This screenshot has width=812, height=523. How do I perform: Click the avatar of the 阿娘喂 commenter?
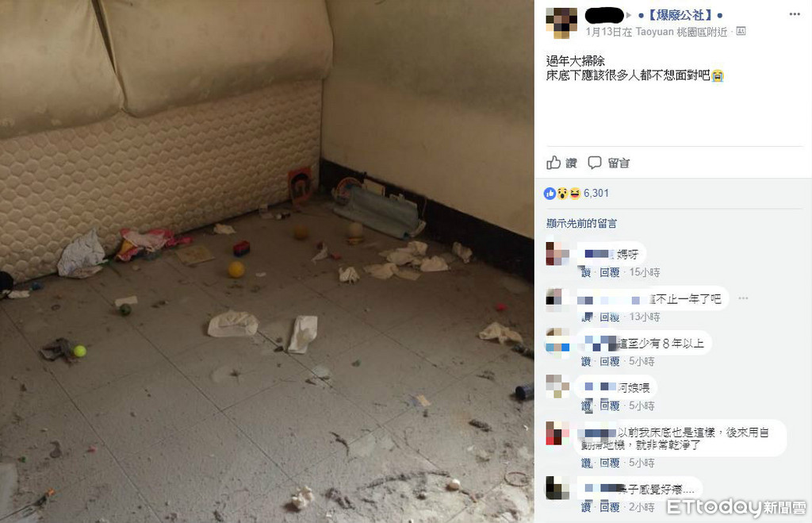557,386
